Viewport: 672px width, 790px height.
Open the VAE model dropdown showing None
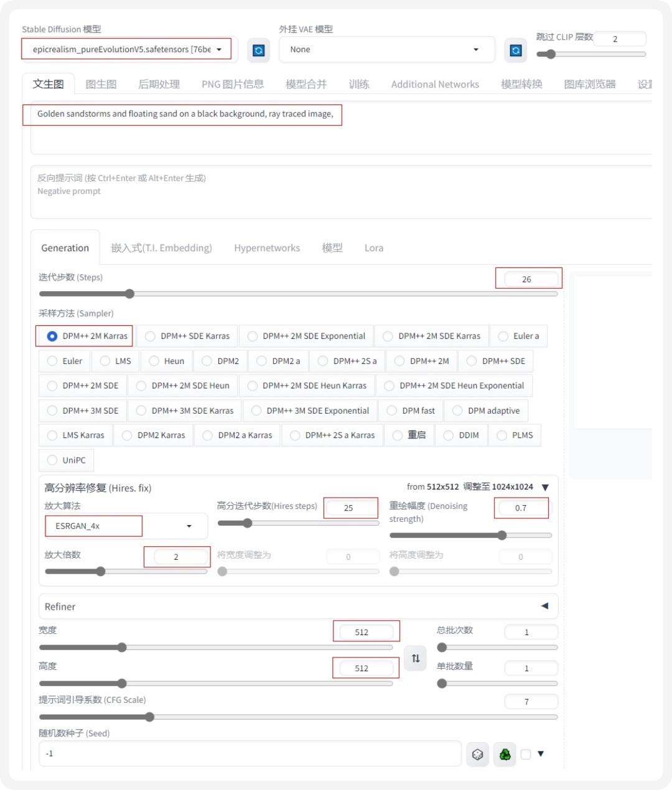pyautogui.click(x=386, y=49)
